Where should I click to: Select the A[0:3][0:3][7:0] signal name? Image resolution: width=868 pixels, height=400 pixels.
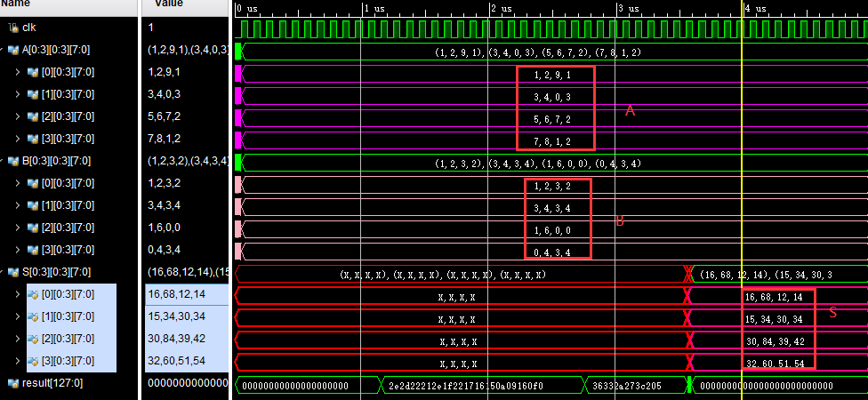tap(55, 50)
